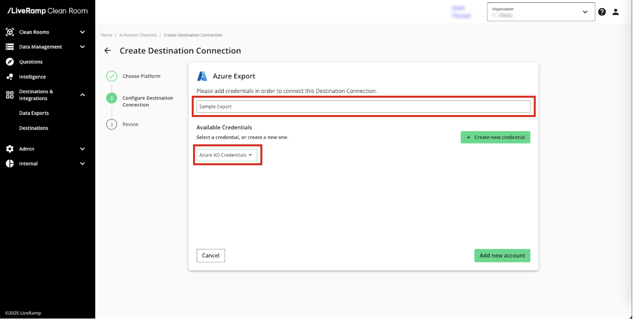This screenshot has height=321, width=644.
Task: Click the Admin gear icon
Action: point(10,149)
